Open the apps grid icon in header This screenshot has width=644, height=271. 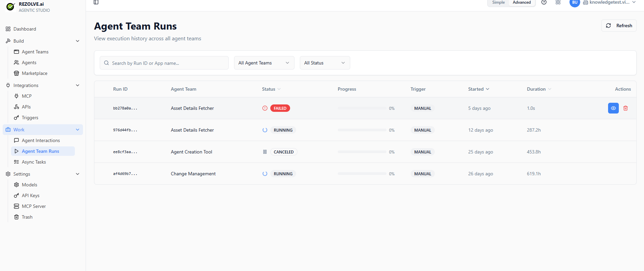558,2
